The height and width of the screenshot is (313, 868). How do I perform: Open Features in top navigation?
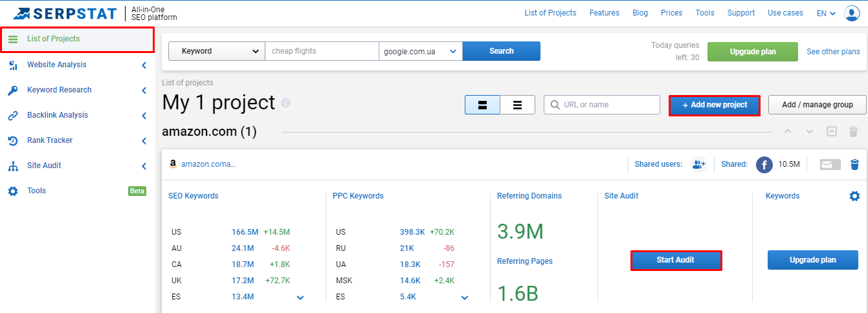coord(605,13)
